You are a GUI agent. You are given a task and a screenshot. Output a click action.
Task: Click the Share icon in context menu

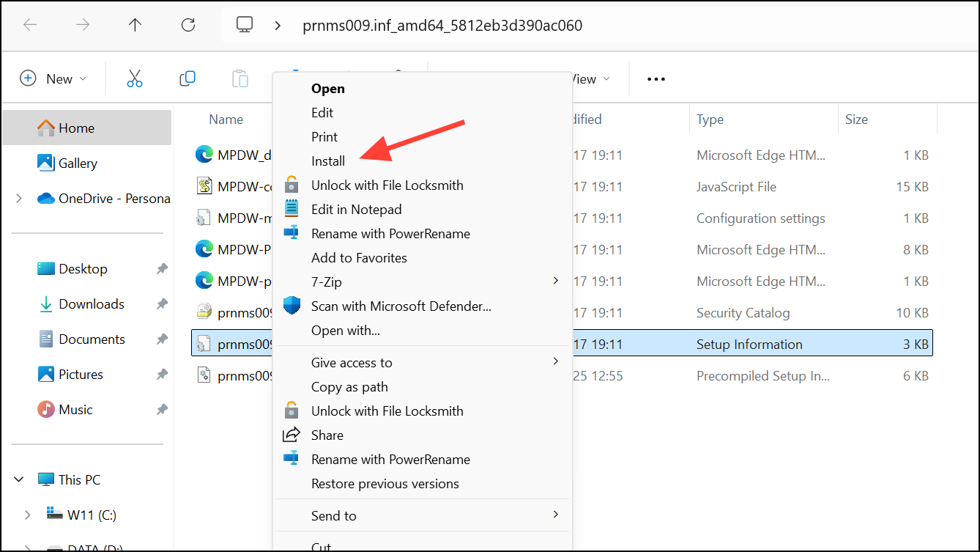point(292,435)
